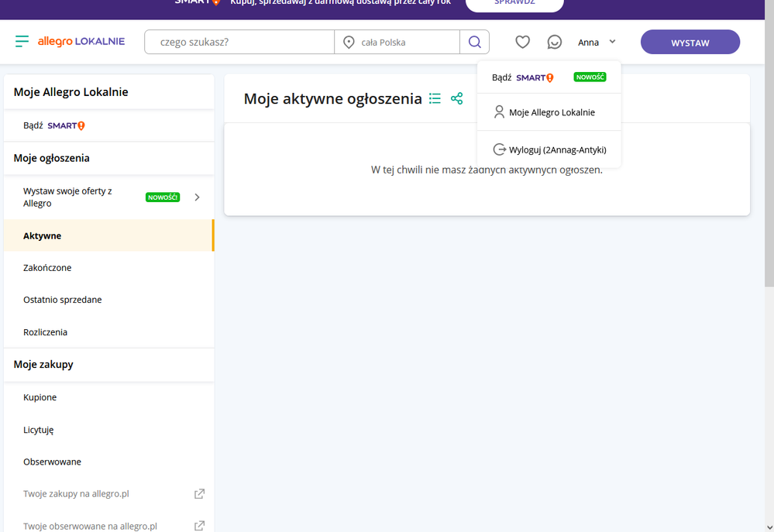
Task: Select Bądź SMART in account menu
Action: [x=549, y=77]
